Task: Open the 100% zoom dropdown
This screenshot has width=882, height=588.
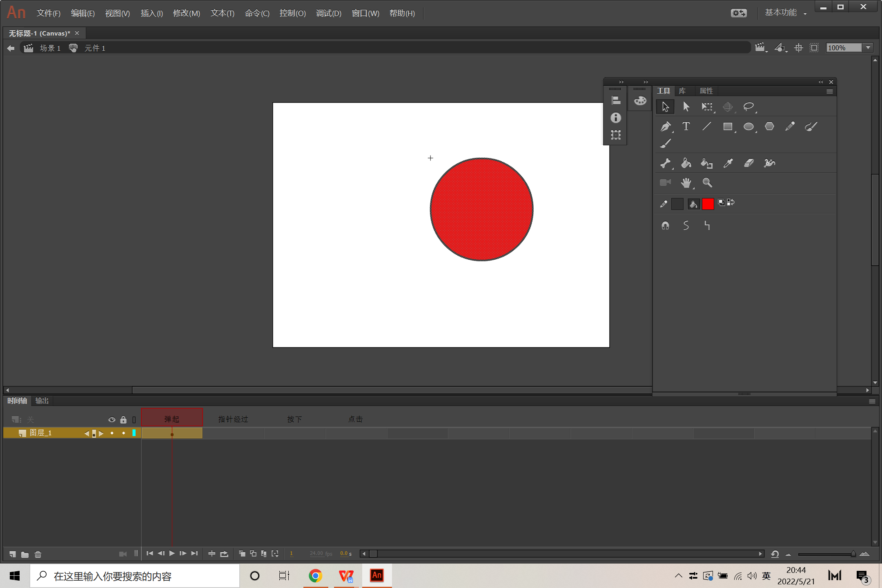Action: (x=868, y=48)
